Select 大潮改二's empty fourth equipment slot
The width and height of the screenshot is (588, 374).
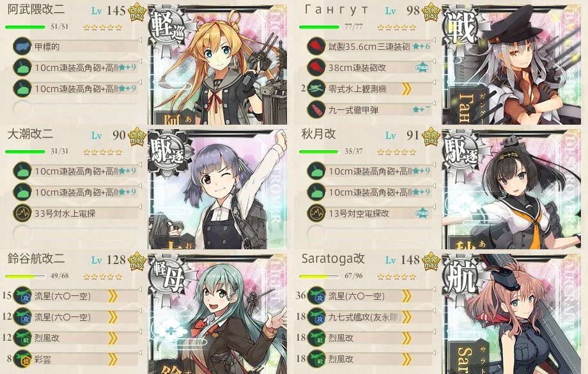(x=76, y=234)
